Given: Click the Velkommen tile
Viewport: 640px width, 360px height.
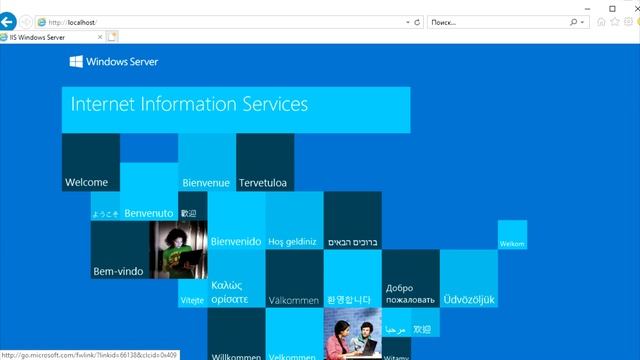Looking at the screenshot, I should point(294,334).
